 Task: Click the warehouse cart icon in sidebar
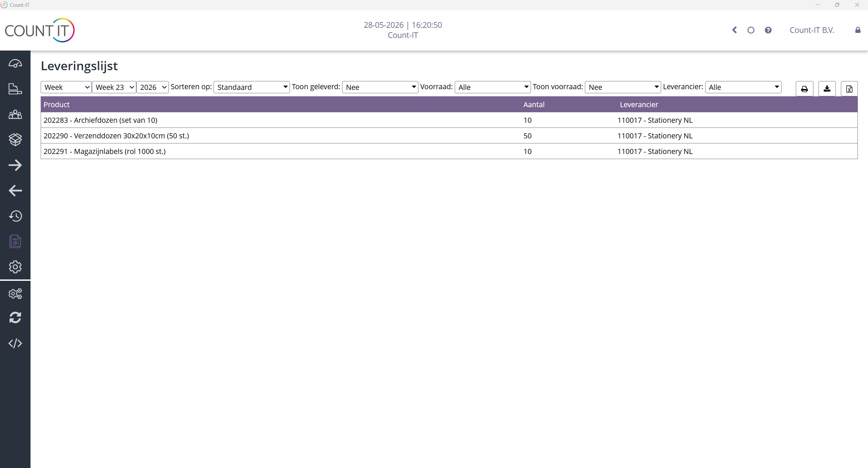pos(15,89)
